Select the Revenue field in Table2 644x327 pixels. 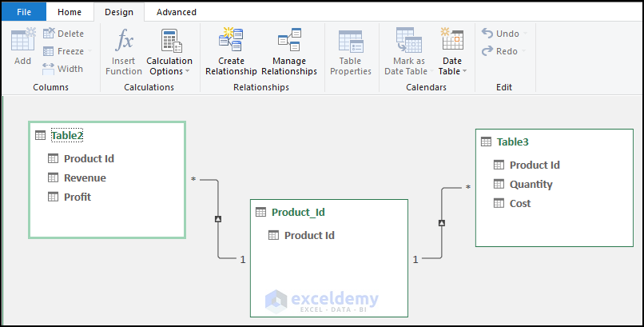coord(85,177)
